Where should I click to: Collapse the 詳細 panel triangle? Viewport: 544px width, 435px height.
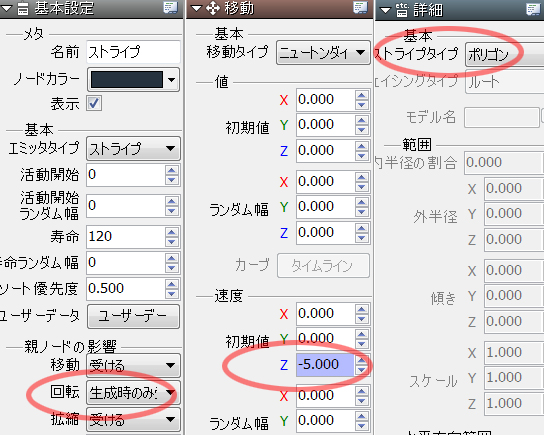tap(385, 10)
